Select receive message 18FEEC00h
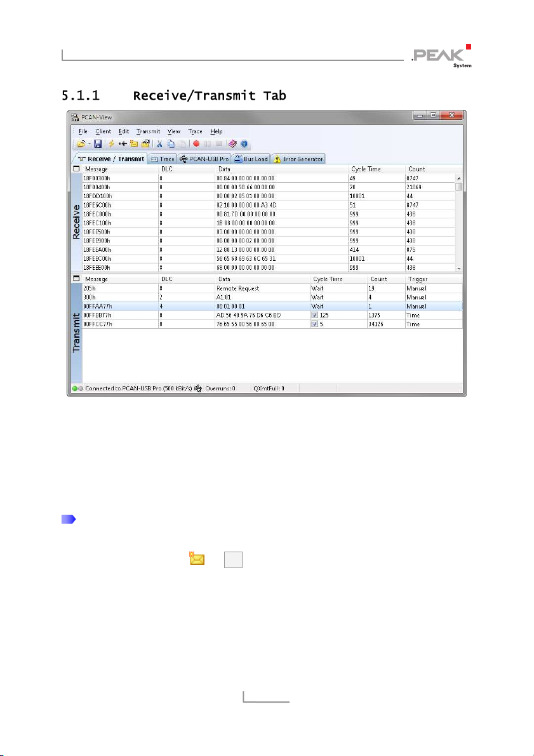 97,259
